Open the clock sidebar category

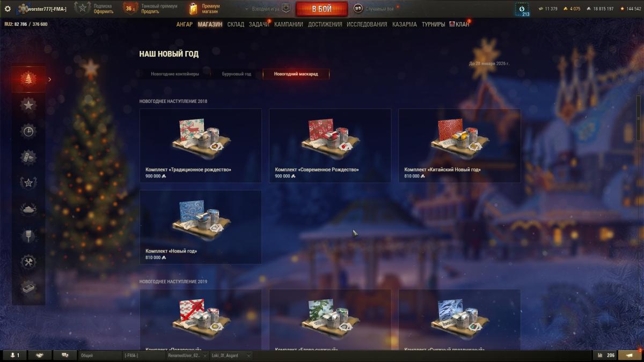28,131
